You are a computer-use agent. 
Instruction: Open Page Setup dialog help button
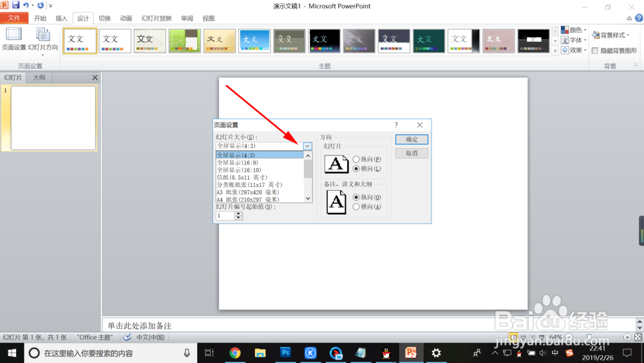pos(396,125)
